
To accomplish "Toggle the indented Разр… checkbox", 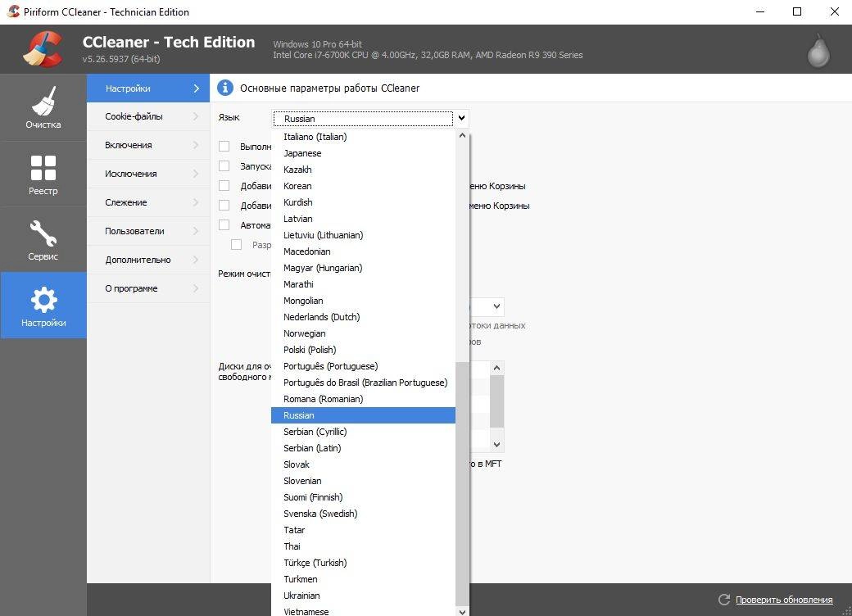I will [x=237, y=244].
